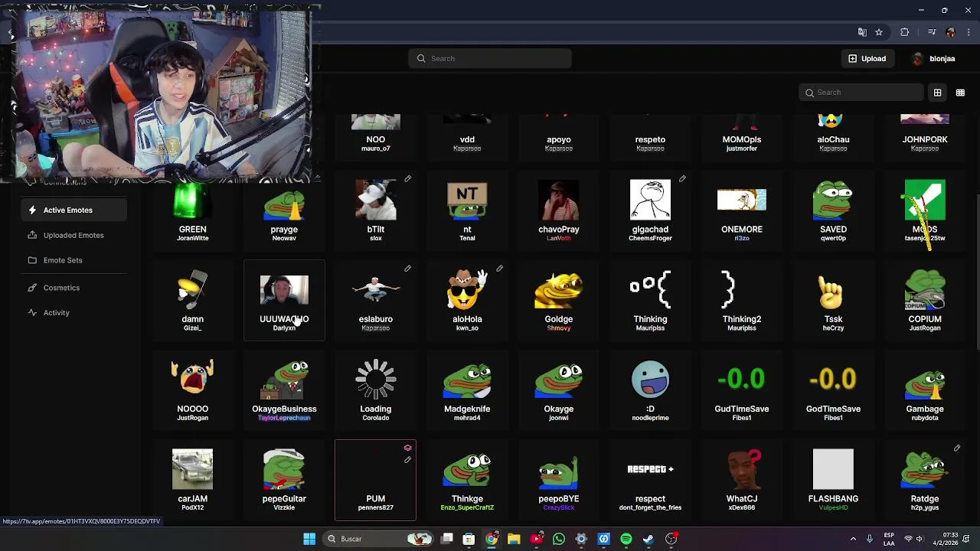Open the SAVED emote
The width and height of the screenshot is (980, 551).
click(x=833, y=211)
